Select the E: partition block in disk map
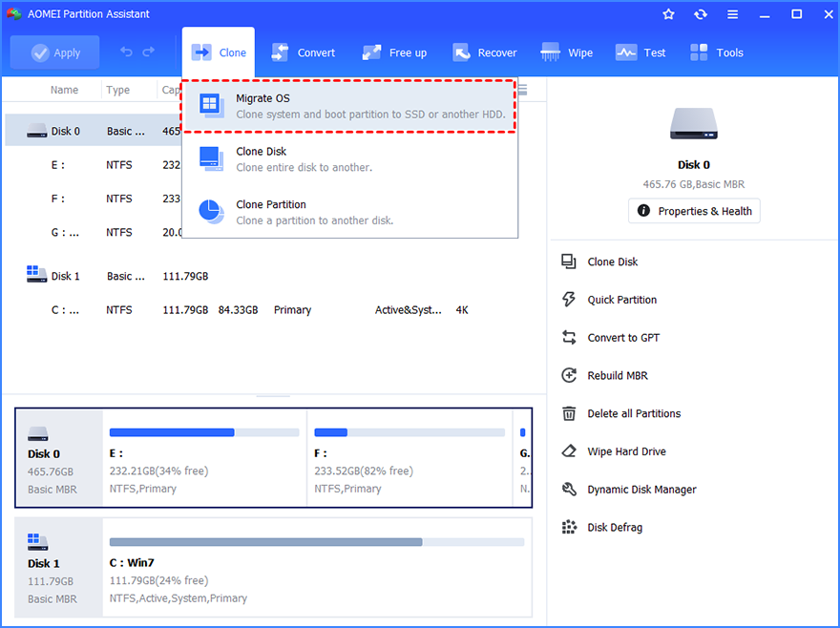The height and width of the screenshot is (628, 840). [204, 458]
